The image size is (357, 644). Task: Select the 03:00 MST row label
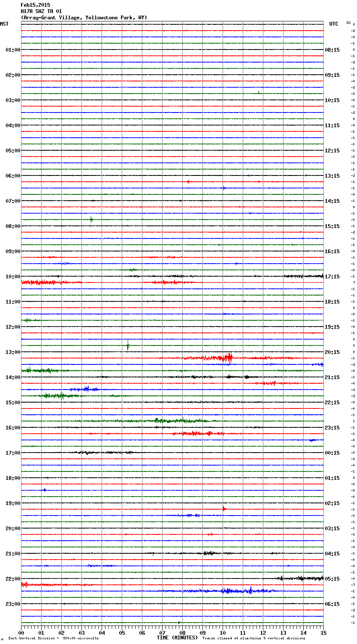13,100
